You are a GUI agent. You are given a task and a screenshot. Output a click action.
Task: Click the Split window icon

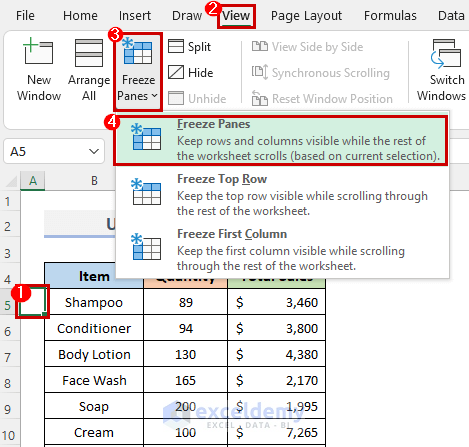pos(176,46)
